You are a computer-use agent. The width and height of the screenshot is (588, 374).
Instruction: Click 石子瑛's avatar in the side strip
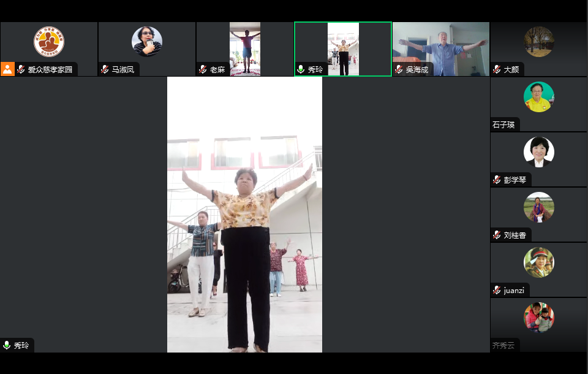[x=539, y=97]
